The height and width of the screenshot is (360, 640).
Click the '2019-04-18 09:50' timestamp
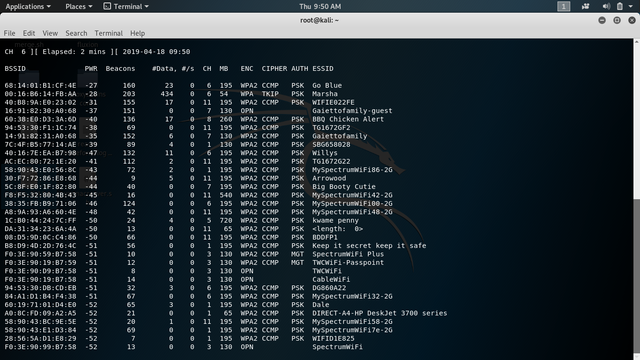(156, 52)
